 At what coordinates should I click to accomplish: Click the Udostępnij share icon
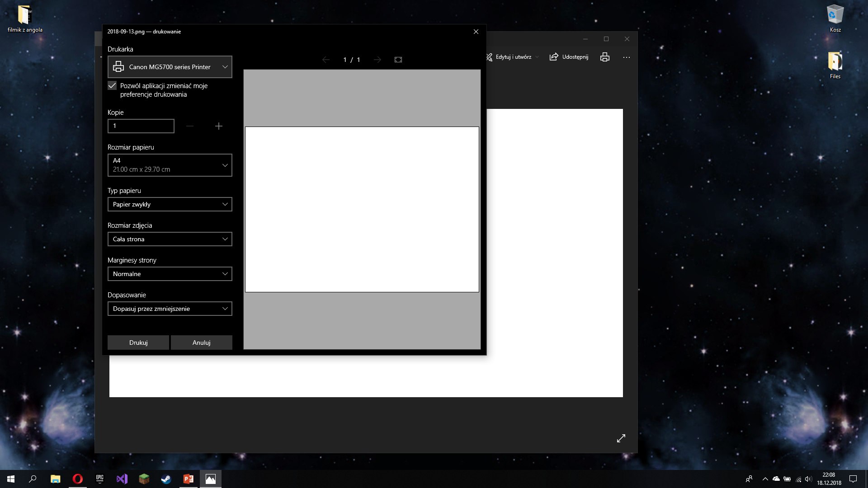click(x=553, y=57)
